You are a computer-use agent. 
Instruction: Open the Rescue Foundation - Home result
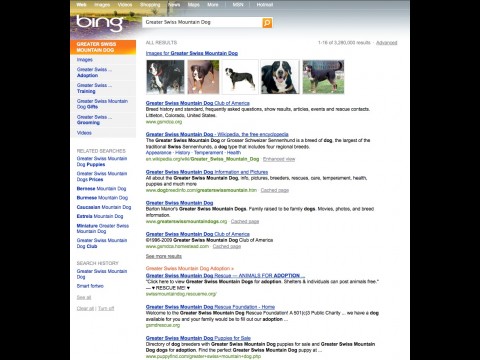pyautogui.click(x=210, y=307)
